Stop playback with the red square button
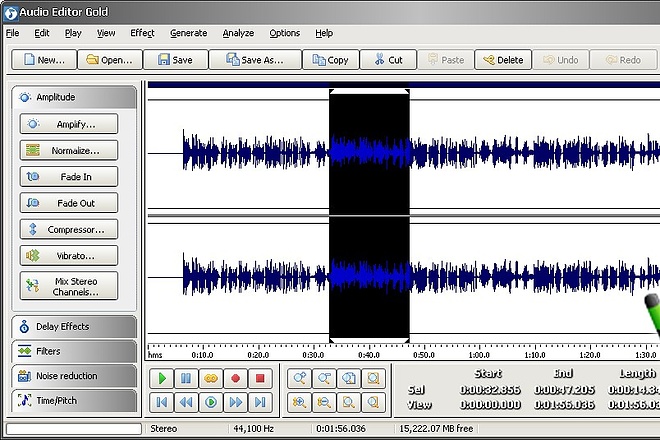Screen dimensions: 660x440 260,378
